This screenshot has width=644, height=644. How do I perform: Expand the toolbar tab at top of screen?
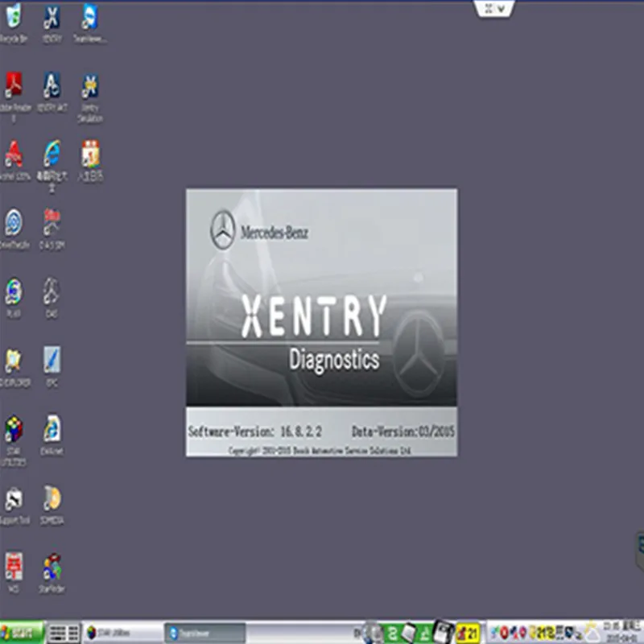click(494, 9)
